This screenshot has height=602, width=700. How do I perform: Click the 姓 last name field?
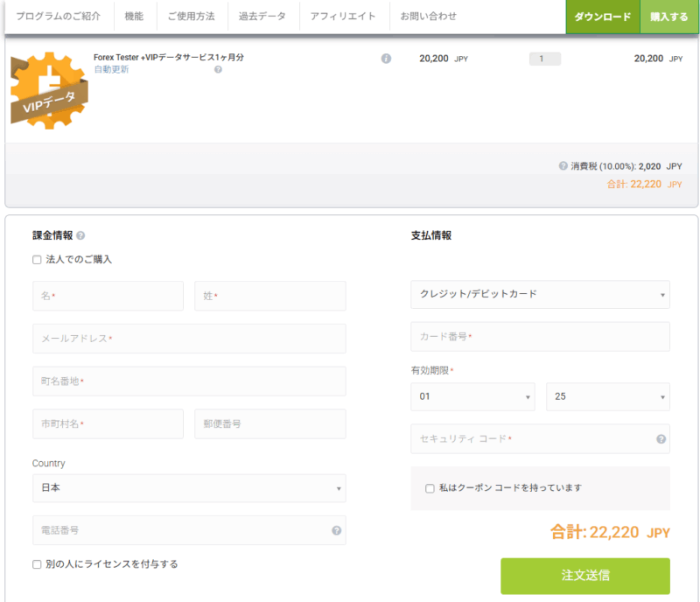click(270, 296)
